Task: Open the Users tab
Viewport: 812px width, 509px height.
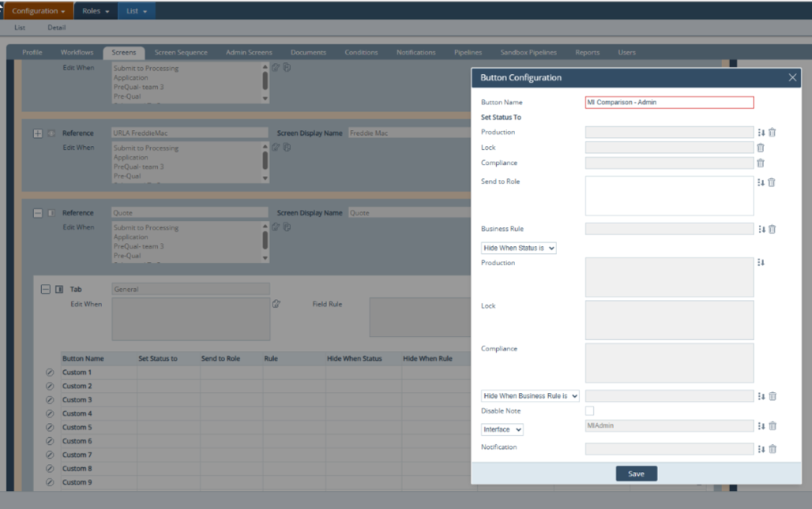Action: click(626, 52)
